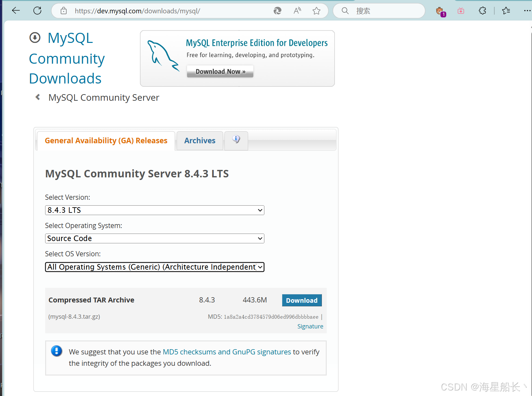Expand the Select OS Version dropdown
This screenshot has height=396, width=532.
point(155,267)
